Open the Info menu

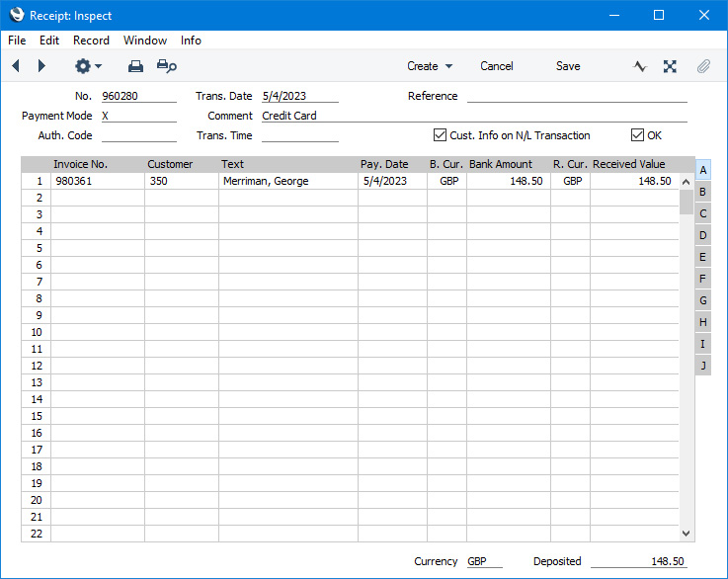(191, 41)
